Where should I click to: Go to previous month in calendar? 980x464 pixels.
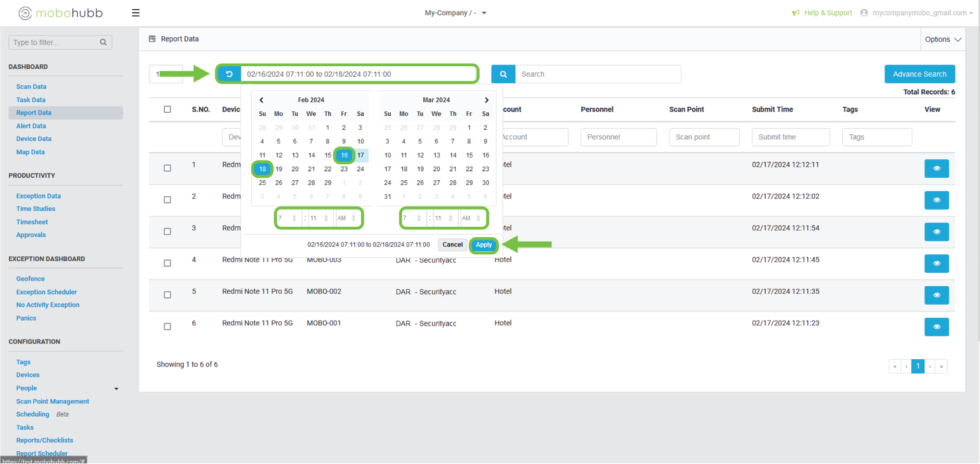pyautogui.click(x=262, y=100)
